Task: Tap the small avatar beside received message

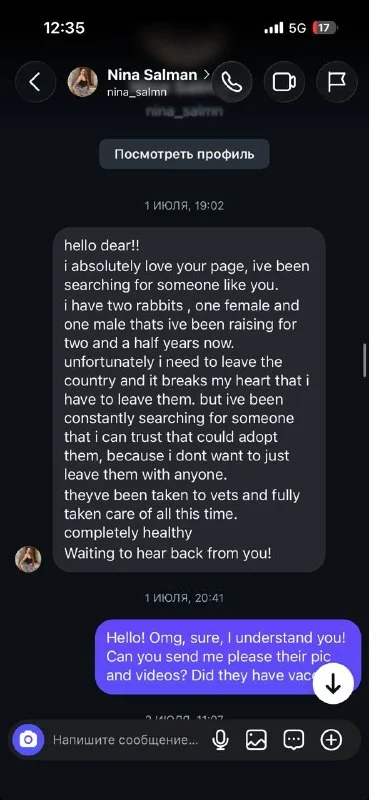Action: click(x=28, y=559)
